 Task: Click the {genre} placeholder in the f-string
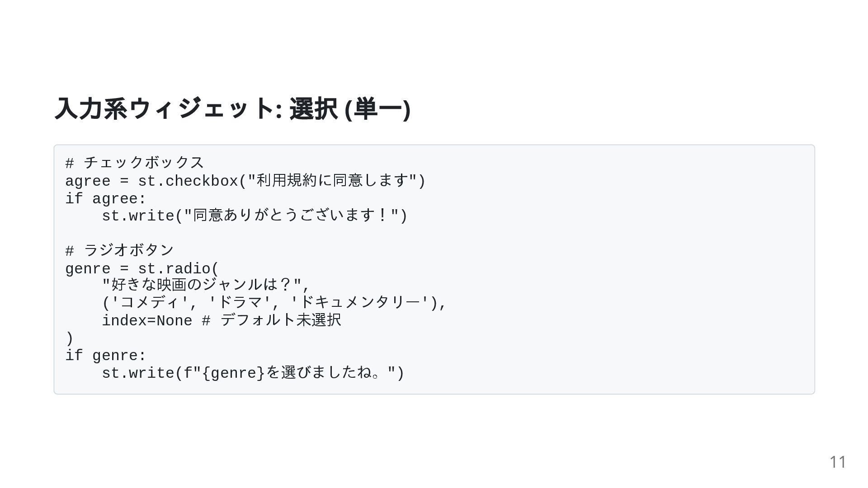[233, 373]
